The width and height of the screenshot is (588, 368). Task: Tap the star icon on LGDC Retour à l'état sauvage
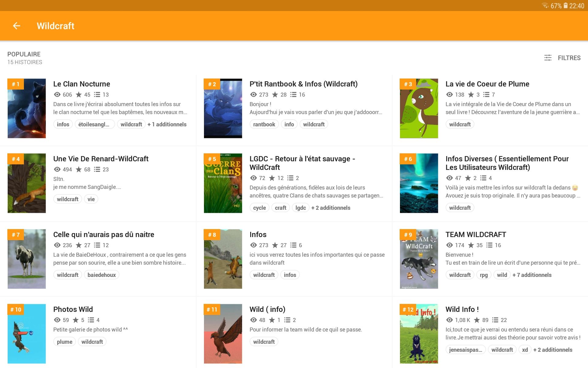(272, 178)
